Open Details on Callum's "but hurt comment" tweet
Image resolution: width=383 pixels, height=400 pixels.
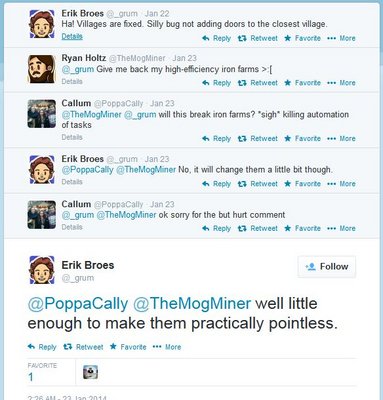tap(72, 227)
